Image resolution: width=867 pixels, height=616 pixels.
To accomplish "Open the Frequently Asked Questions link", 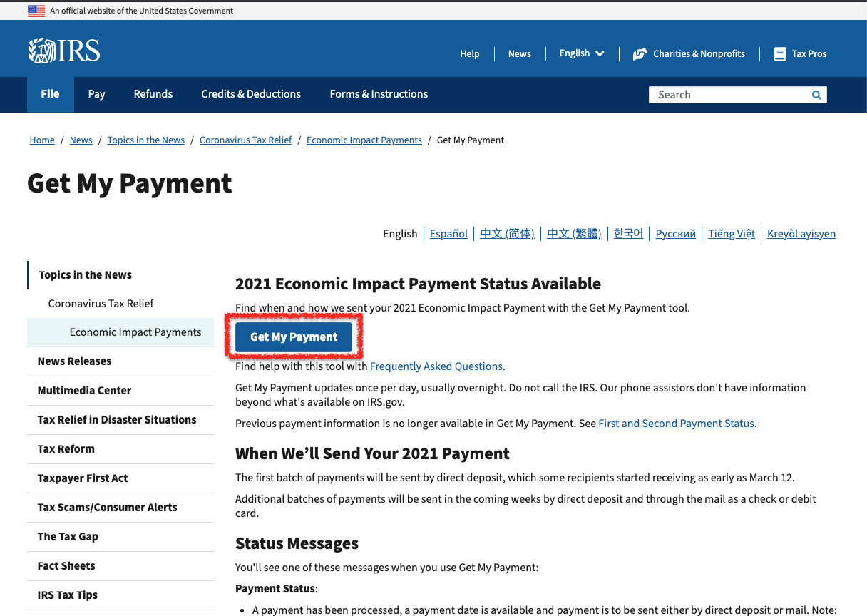I will 436,366.
